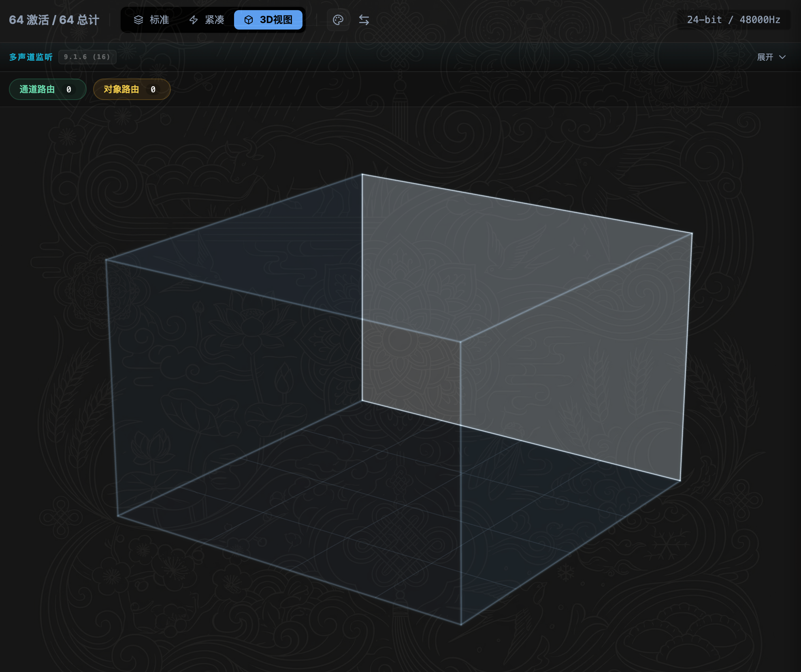Click the lightning bolt icon beside 紧凑
801x672 pixels.
point(194,20)
